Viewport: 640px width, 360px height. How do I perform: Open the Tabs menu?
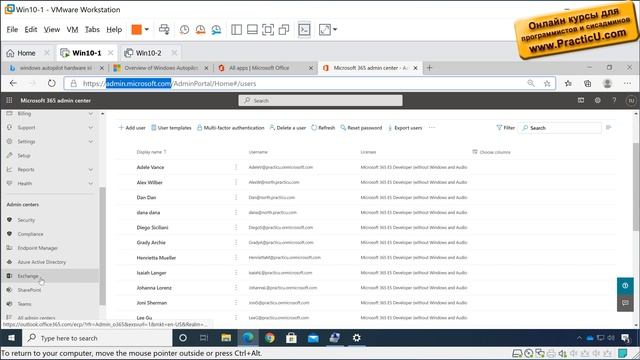[x=92, y=29]
